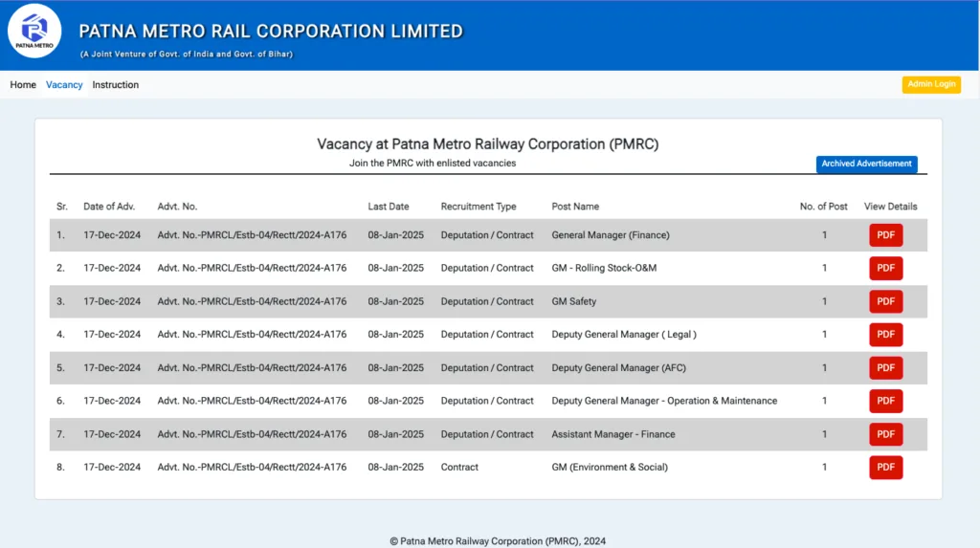The image size is (980, 548).
Task: Click the 'Sr.' column header
Action: click(x=62, y=207)
